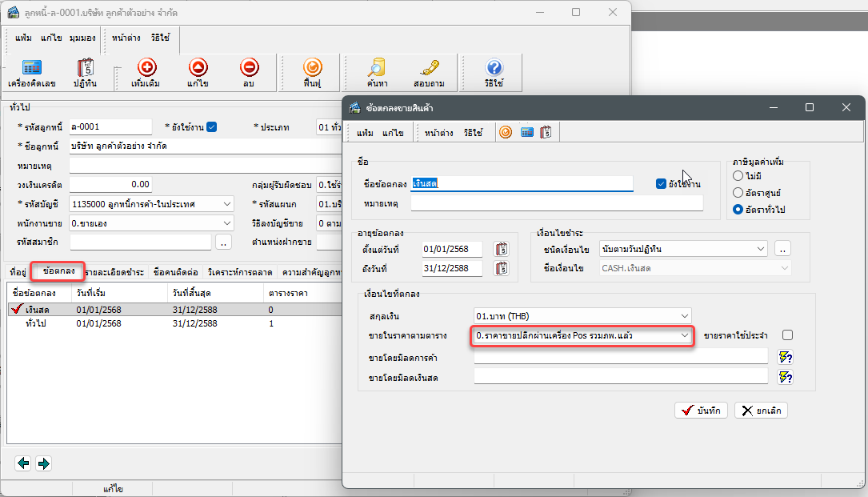Click the บันทึก save button

(x=701, y=411)
